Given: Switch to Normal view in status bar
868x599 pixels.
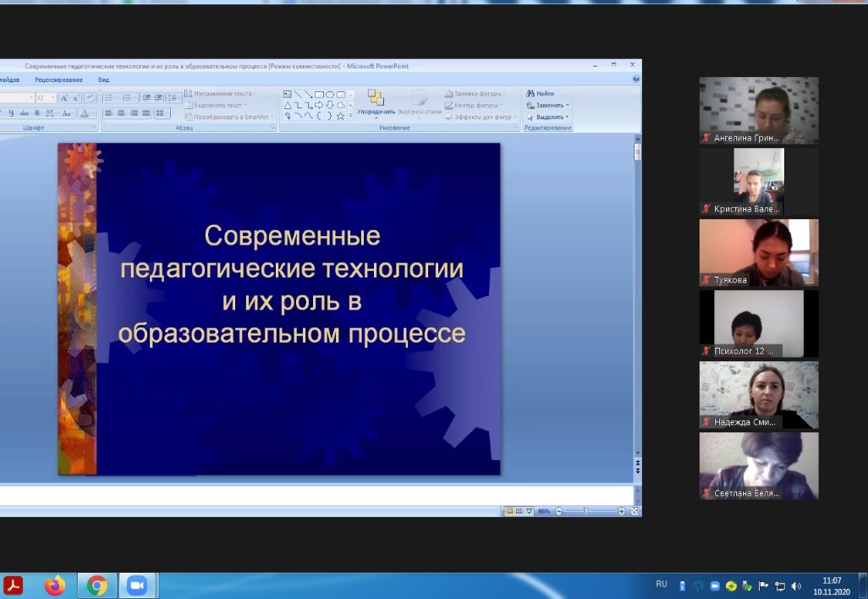Looking at the screenshot, I should [x=509, y=511].
